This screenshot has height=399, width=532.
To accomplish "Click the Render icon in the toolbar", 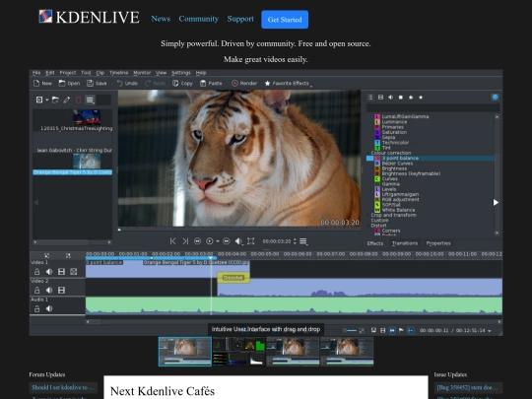I will (x=234, y=83).
